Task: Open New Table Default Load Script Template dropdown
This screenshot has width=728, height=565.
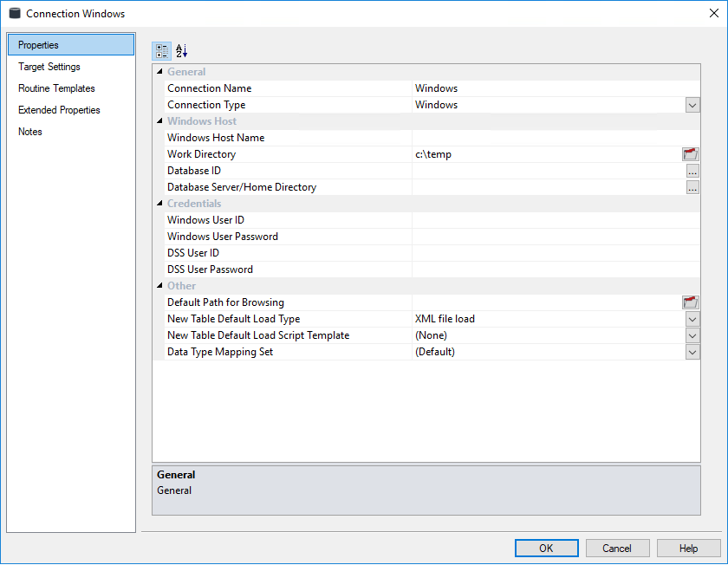Action: pos(692,335)
